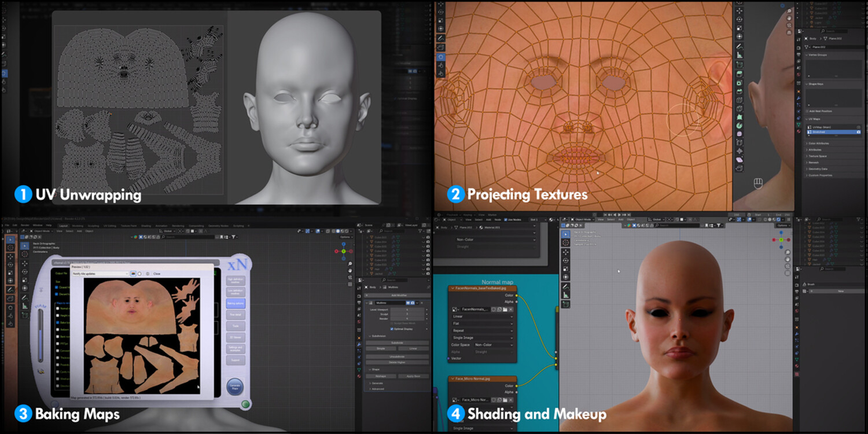Select the Annotate tool in shading viewport
This screenshot has height=434, width=868.
(x=565, y=286)
